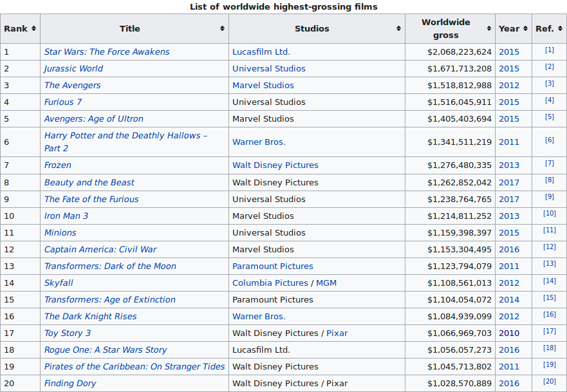Screen dimensions: 567x392
Task: Open Beauty and the Beast link
Action: 89,182
